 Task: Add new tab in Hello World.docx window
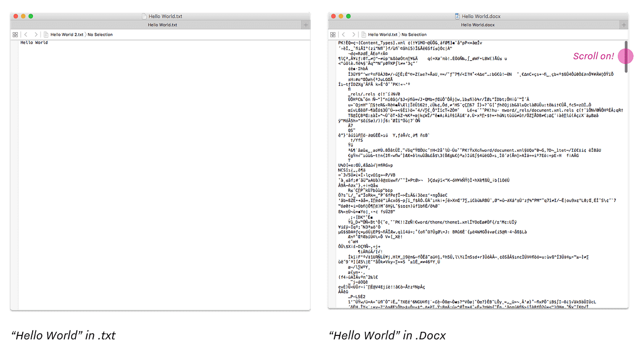624,25
